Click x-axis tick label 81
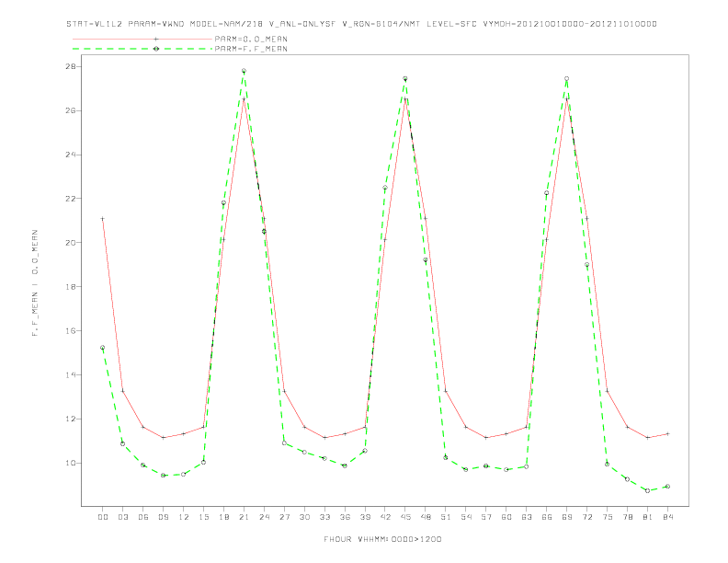Viewport: 728px width, 563px height. (x=648, y=517)
